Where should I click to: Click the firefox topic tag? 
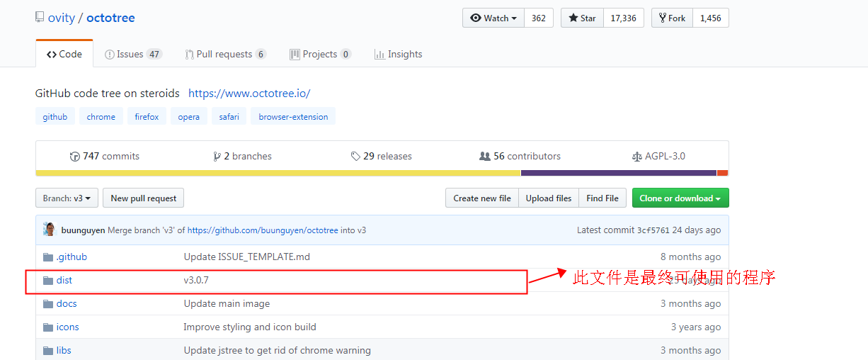(x=147, y=117)
